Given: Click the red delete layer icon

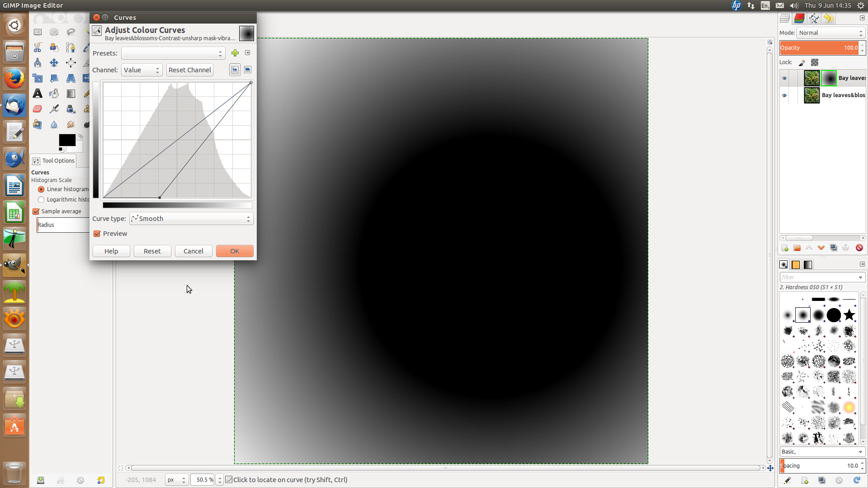Looking at the screenshot, I should click(859, 248).
